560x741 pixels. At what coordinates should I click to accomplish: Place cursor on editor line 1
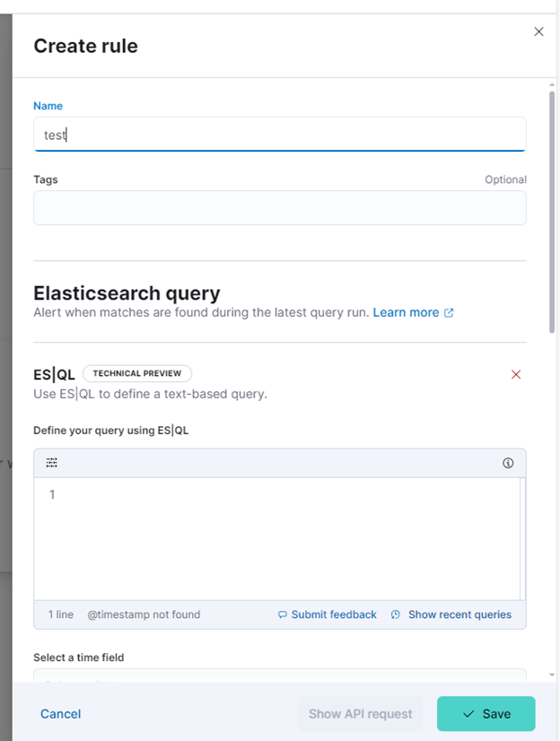284,494
